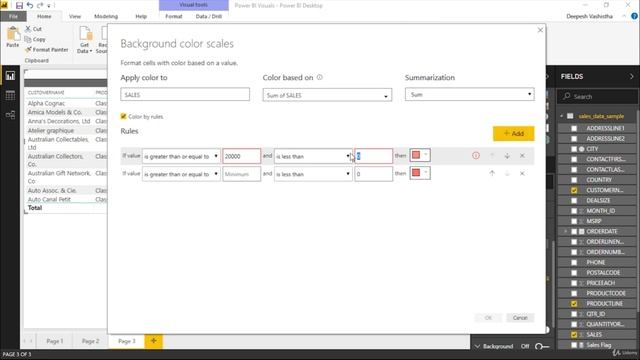
Task: Close the Background color scales dialog
Action: coord(540,30)
